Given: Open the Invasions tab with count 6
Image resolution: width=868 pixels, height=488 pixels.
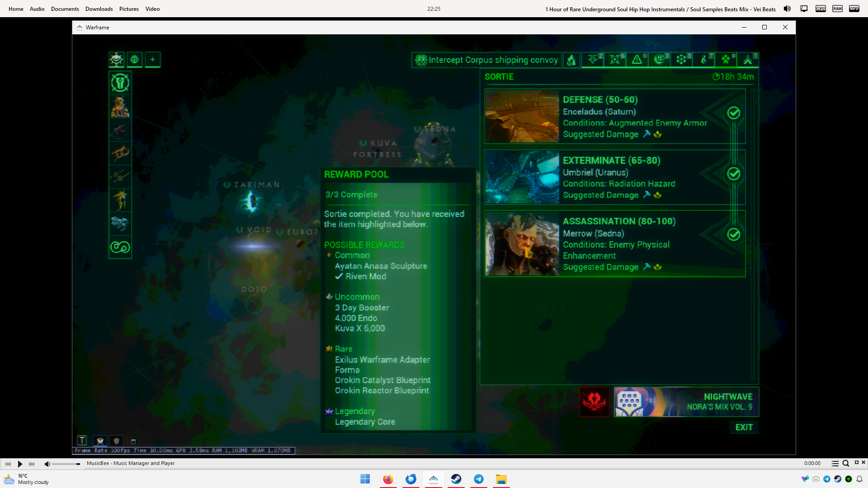Looking at the screenshot, I should [615, 60].
